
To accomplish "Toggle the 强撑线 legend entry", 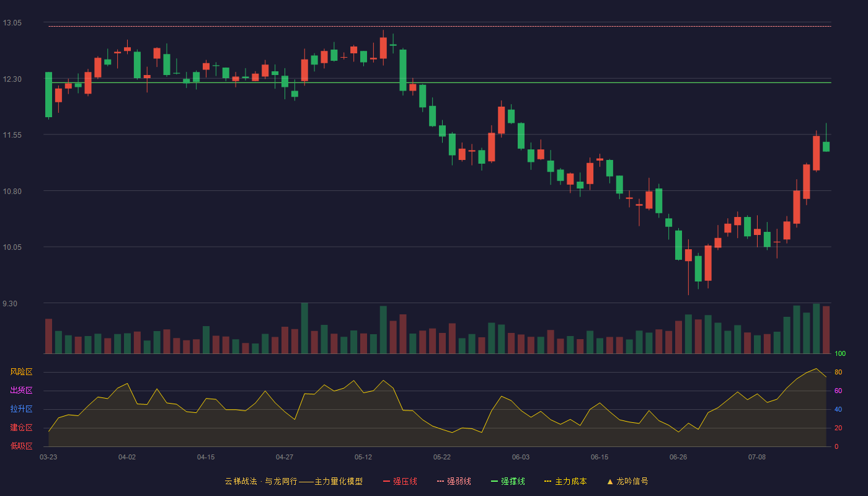I will pyautogui.click(x=508, y=481).
